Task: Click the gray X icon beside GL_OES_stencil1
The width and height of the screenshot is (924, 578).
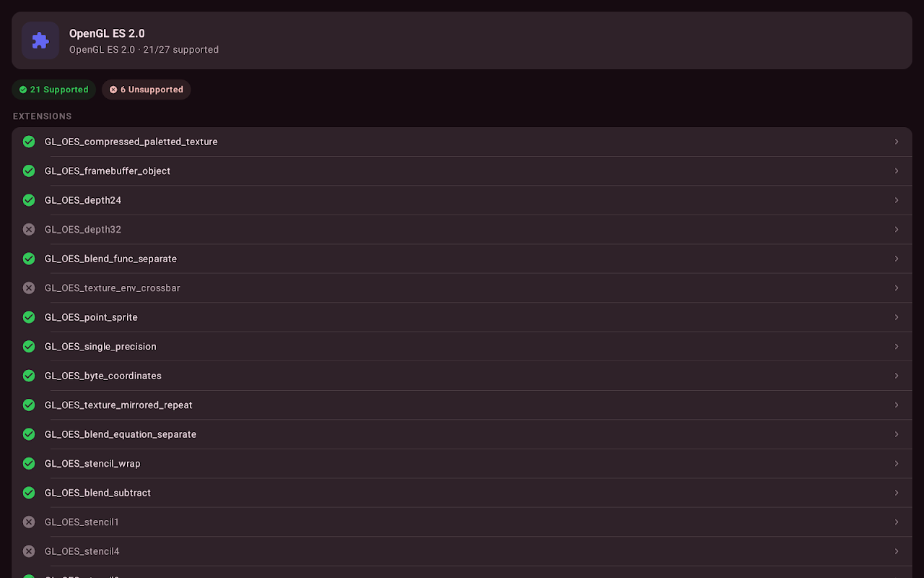Action: (29, 522)
